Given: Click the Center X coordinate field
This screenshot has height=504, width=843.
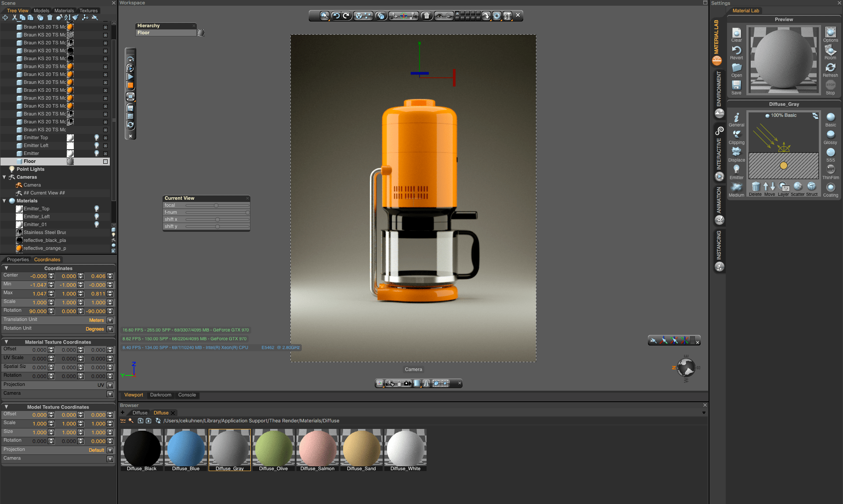Looking at the screenshot, I should pyautogui.click(x=38, y=276).
